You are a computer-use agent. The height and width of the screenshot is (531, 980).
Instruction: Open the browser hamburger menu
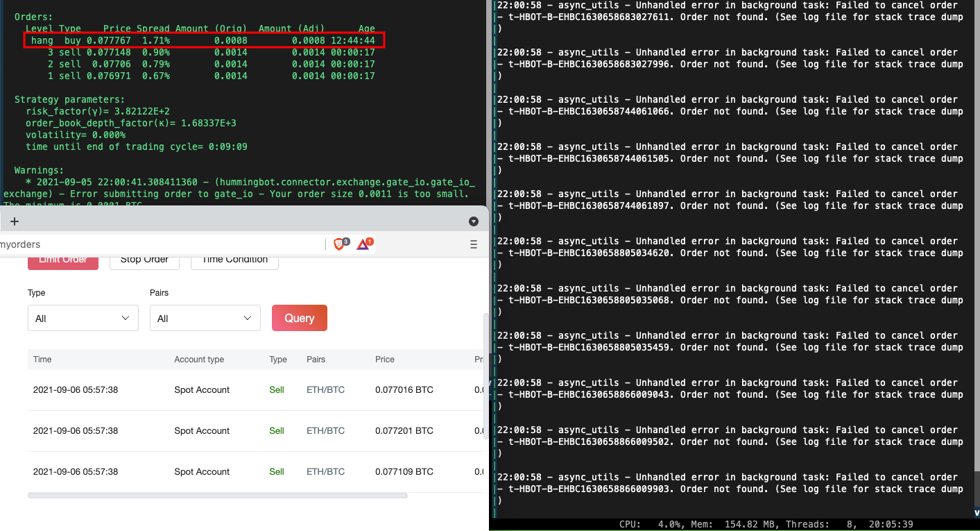[473, 244]
